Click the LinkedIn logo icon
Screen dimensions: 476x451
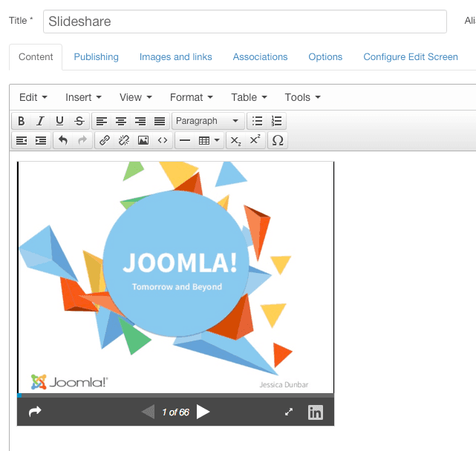tap(316, 412)
